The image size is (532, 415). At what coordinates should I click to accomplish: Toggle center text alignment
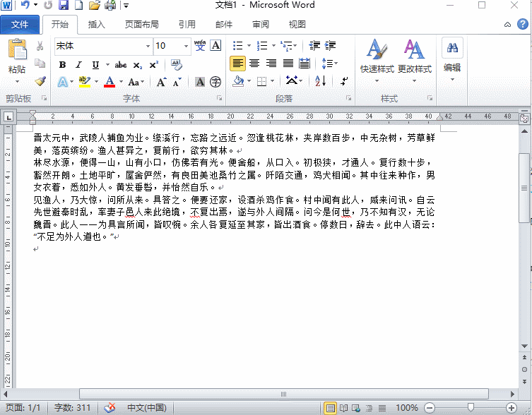[x=254, y=64]
